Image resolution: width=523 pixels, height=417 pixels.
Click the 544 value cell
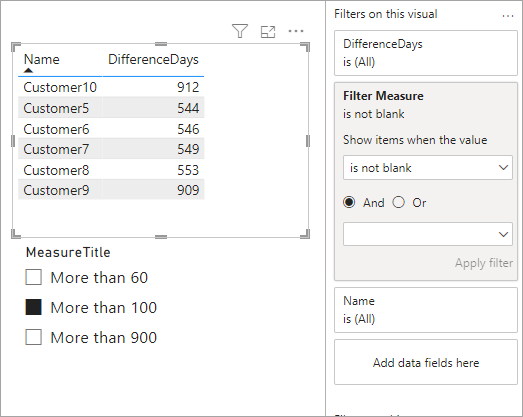[x=188, y=108]
